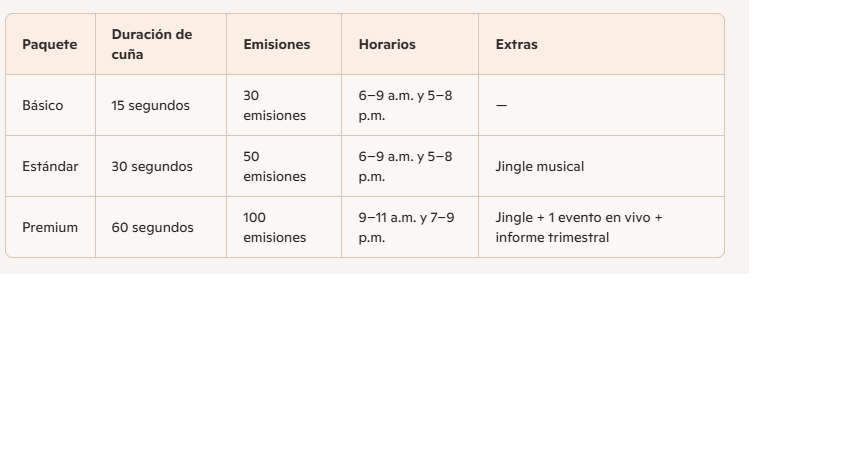This screenshot has height=474, width=856.
Task: Select the Emisiones column header
Action: [276, 45]
